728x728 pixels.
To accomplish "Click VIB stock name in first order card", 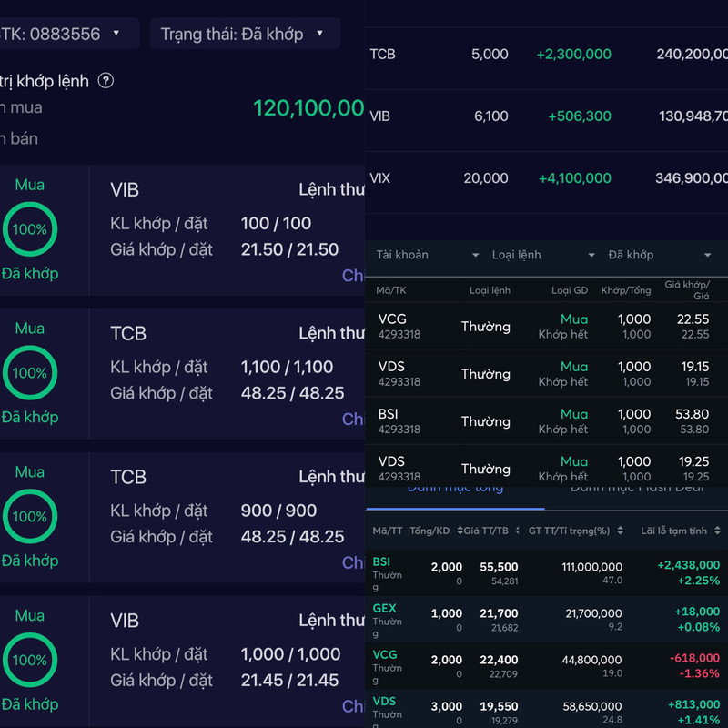I will coord(125,190).
